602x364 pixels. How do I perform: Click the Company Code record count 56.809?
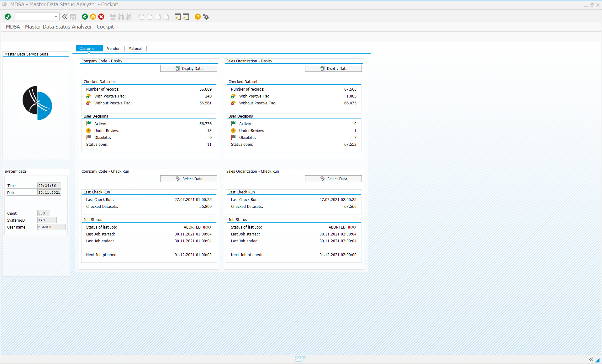(x=205, y=89)
